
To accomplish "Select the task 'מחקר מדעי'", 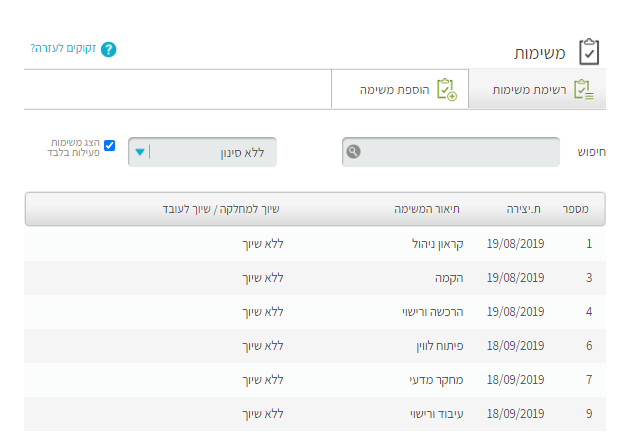I will [x=436, y=380].
